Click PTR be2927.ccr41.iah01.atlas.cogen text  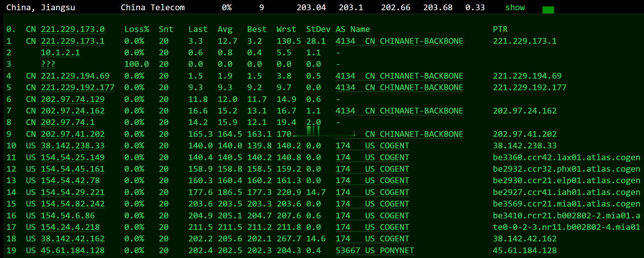point(566,192)
